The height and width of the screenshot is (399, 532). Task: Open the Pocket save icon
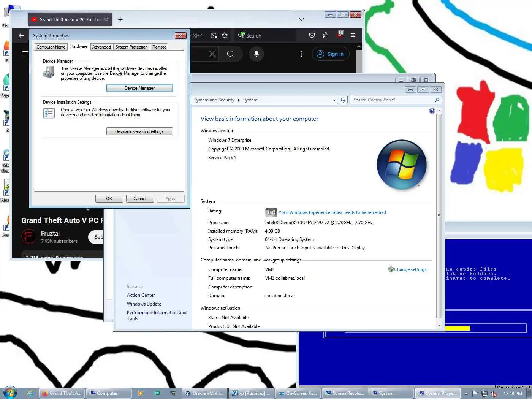[x=312, y=36]
